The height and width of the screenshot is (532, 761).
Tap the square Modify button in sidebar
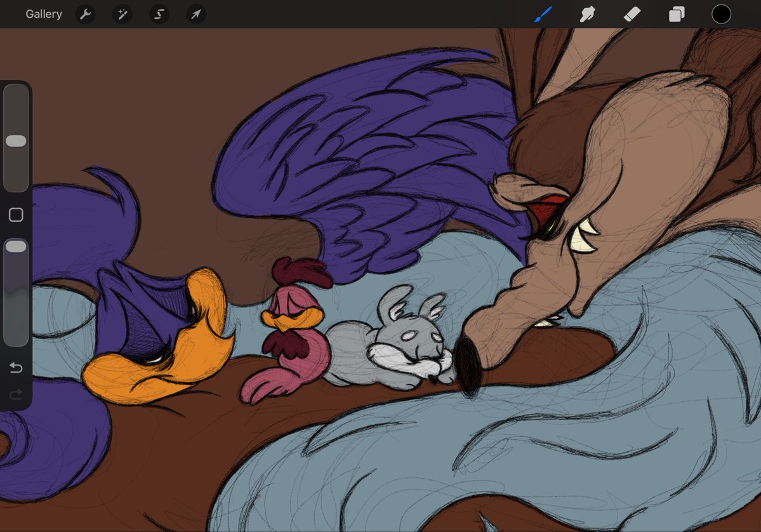pyautogui.click(x=16, y=215)
